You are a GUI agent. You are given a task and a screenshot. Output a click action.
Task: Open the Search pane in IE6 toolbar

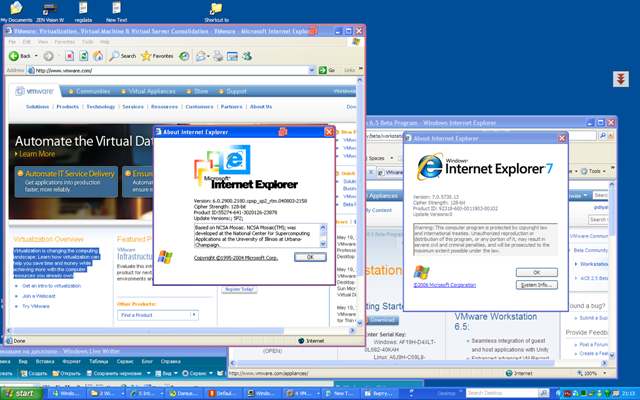[x=122, y=56]
